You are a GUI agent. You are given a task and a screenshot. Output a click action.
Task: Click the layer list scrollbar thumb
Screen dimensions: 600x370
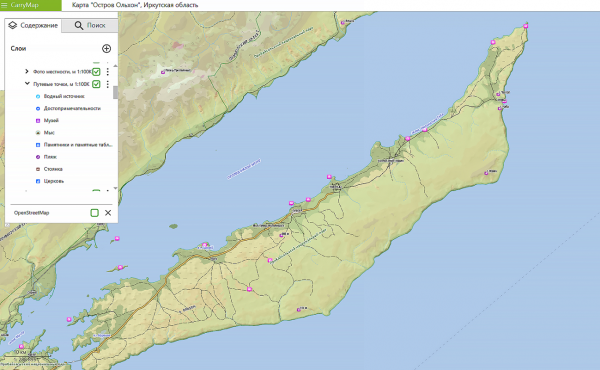click(116, 92)
